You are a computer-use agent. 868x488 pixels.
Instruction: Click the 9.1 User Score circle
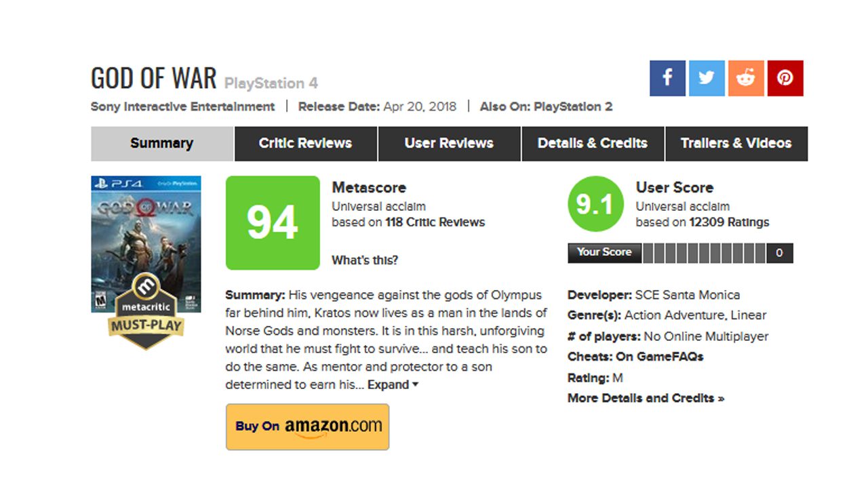(x=595, y=205)
